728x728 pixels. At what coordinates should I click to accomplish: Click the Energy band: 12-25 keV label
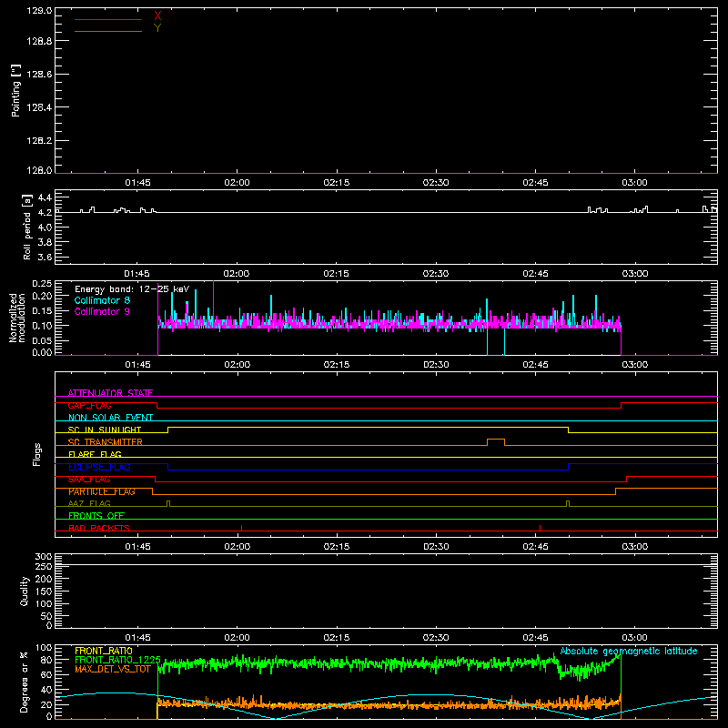pos(132,289)
